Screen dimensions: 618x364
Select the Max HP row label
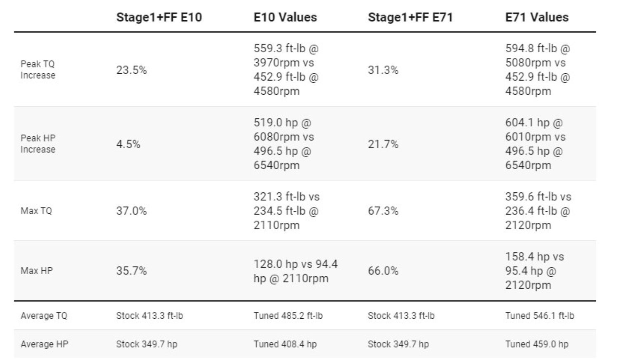click(37, 271)
